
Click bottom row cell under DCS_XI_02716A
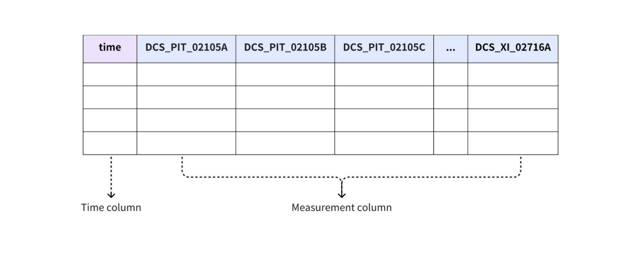(x=513, y=143)
